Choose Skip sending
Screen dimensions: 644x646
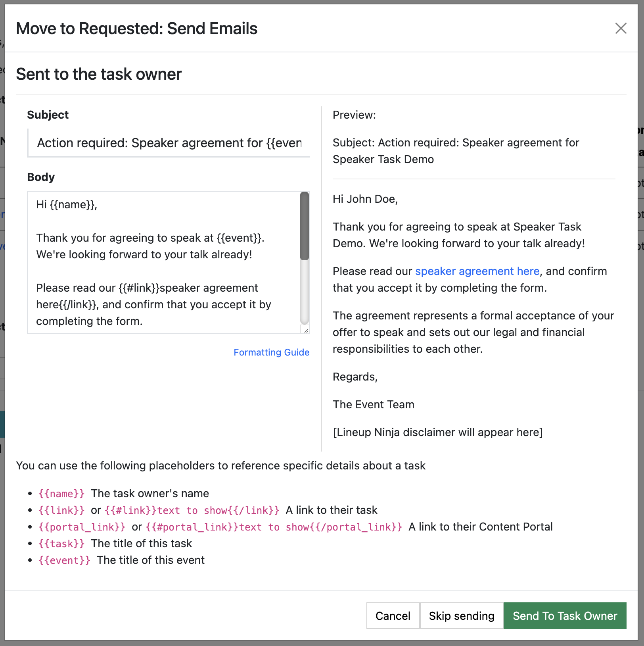pyautogui.click(x=462, y=616)
